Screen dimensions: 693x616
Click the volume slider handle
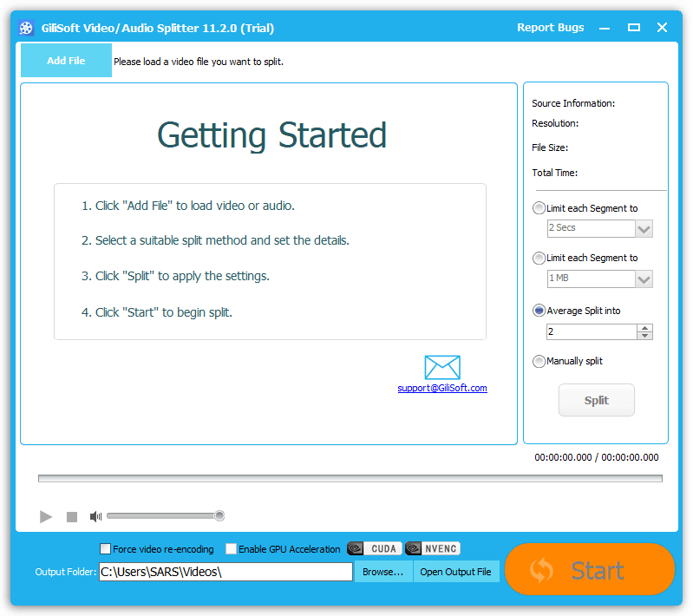[x=219, y=516]
